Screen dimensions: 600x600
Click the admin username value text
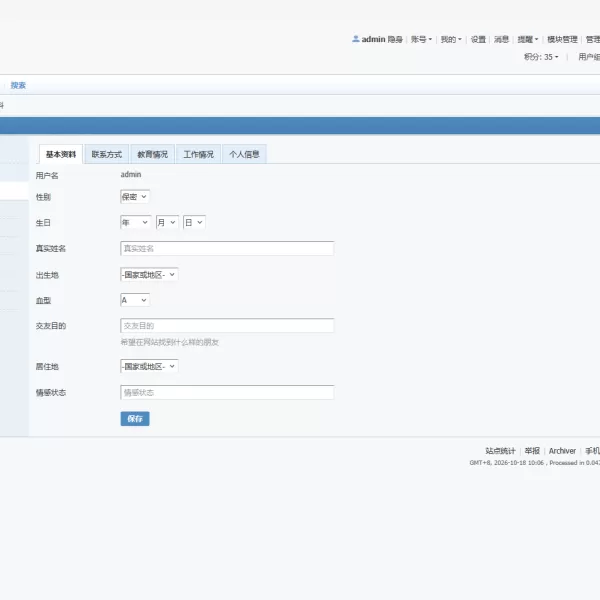[x=131, y=174]
